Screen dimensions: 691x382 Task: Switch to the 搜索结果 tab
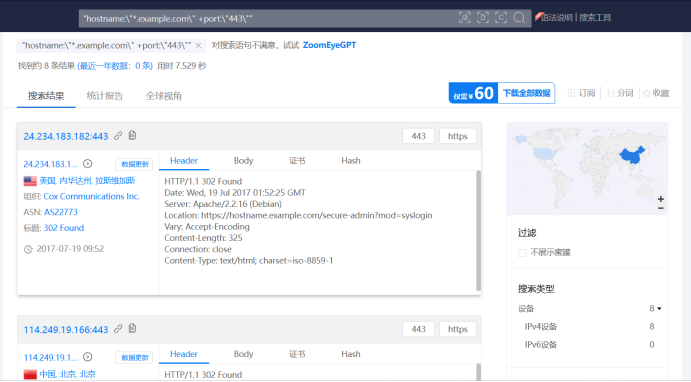[x=46, y=96]
